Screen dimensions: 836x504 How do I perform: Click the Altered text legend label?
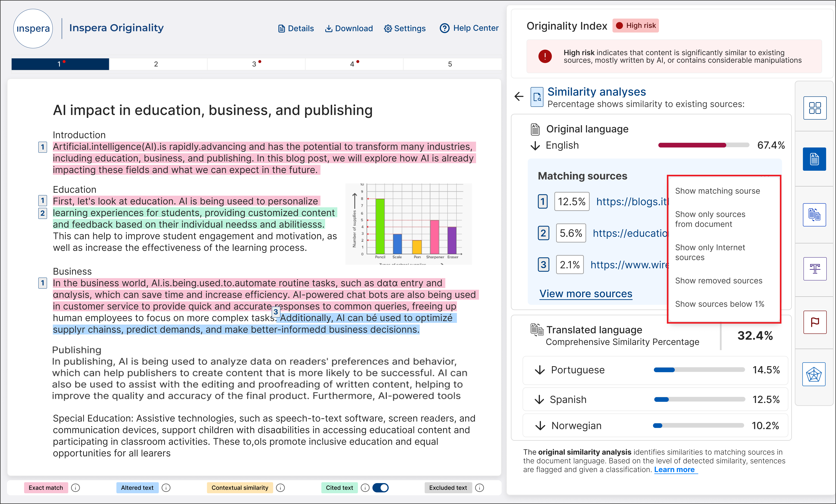137,488
